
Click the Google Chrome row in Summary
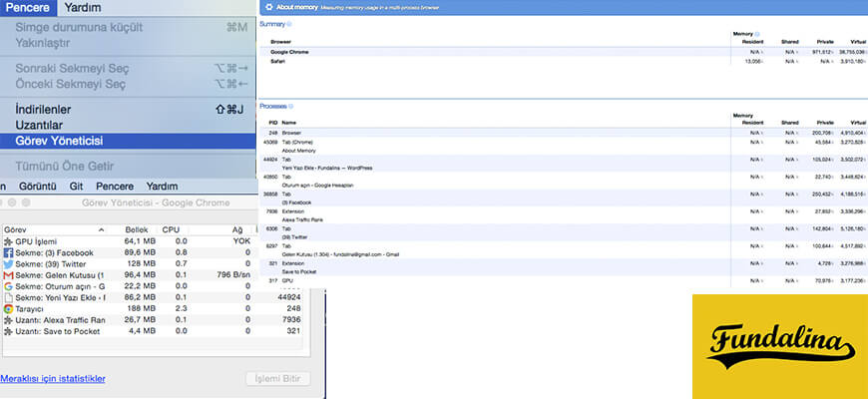[x=564, y=52]
